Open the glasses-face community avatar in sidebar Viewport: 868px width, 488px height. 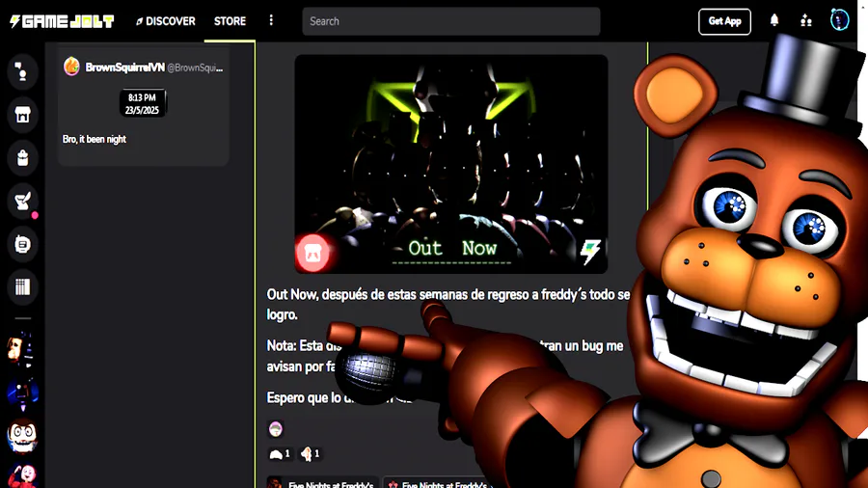[23, 435]
